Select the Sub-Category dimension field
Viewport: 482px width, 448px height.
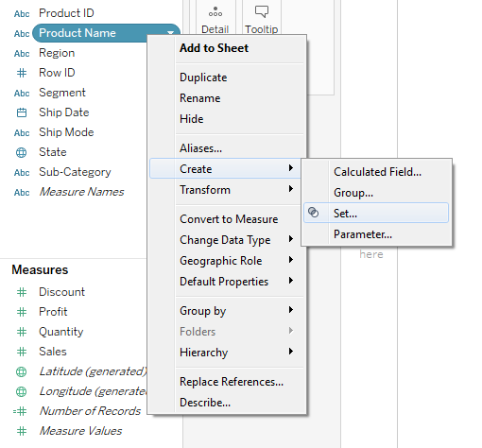click(75, 172)
